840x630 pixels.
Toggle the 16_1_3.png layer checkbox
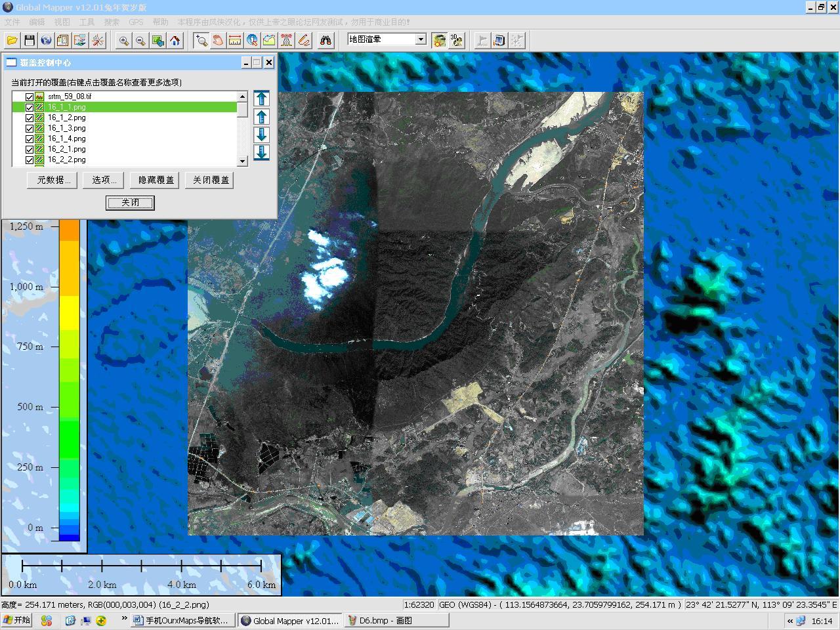pos(30,128)
